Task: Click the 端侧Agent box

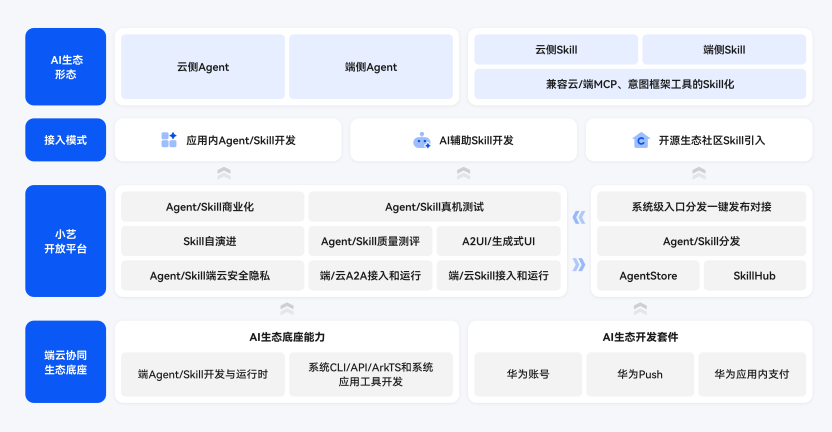Action: pos(371,67)
